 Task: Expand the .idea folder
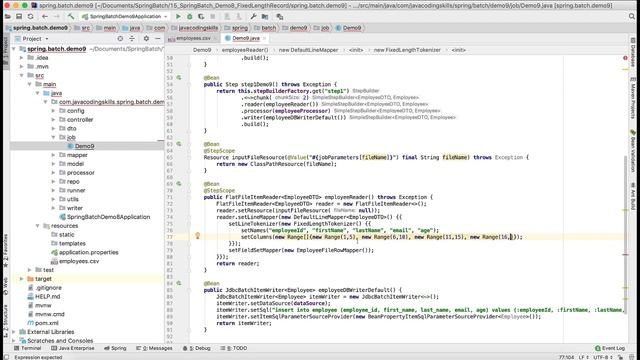(x=22, y=58)
